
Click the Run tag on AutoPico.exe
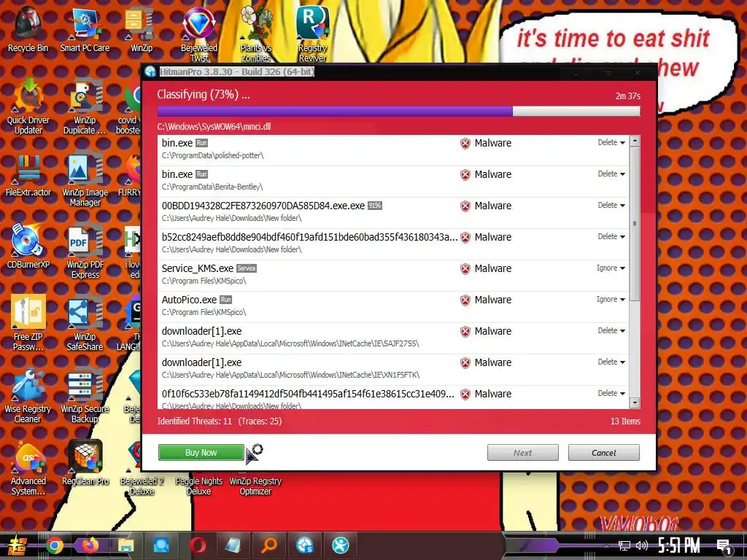[x=226, y=300]
